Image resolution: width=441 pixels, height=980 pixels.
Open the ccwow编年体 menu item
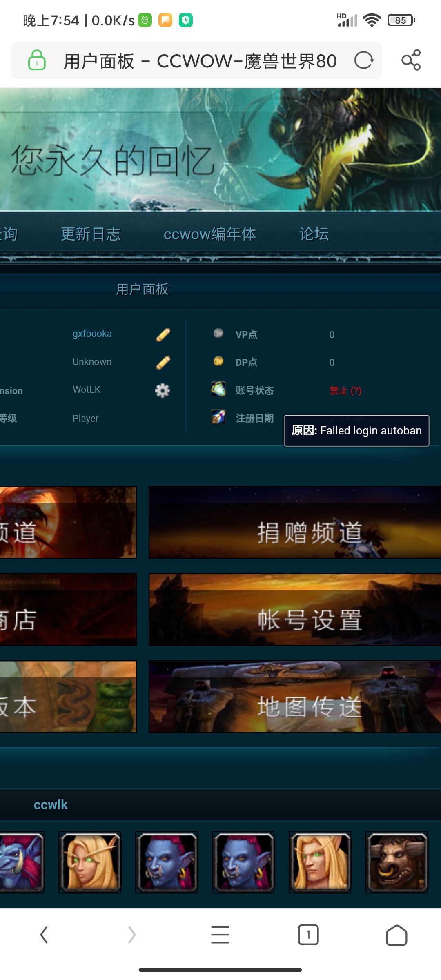(210, 234)
